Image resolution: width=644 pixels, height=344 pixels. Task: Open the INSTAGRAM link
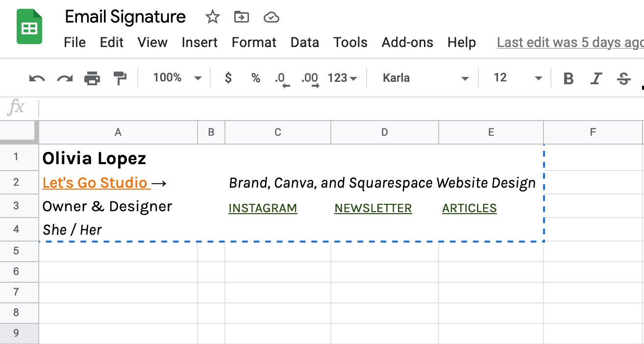pos(263,208)
